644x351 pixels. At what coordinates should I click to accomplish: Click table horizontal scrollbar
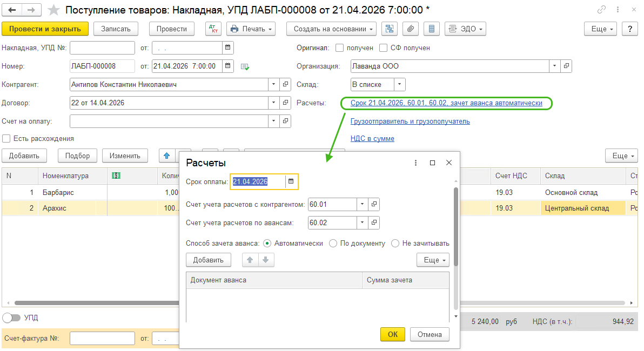319,303
